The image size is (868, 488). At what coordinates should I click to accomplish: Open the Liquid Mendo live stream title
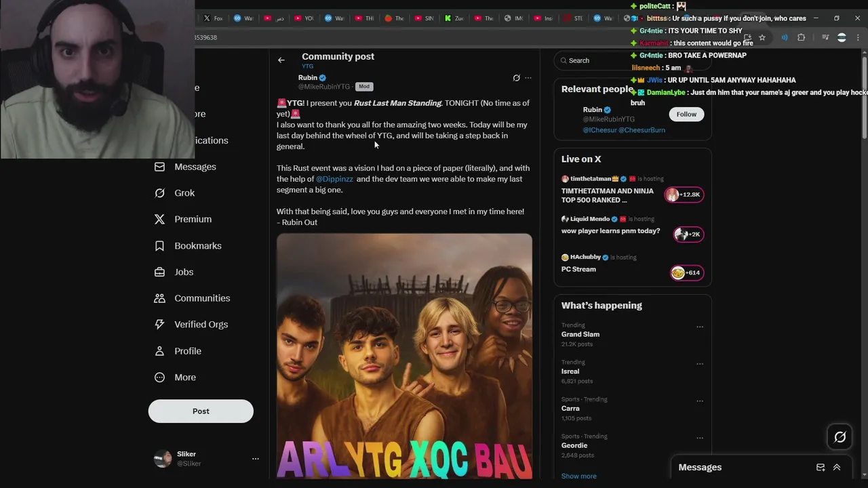point(610,231)
